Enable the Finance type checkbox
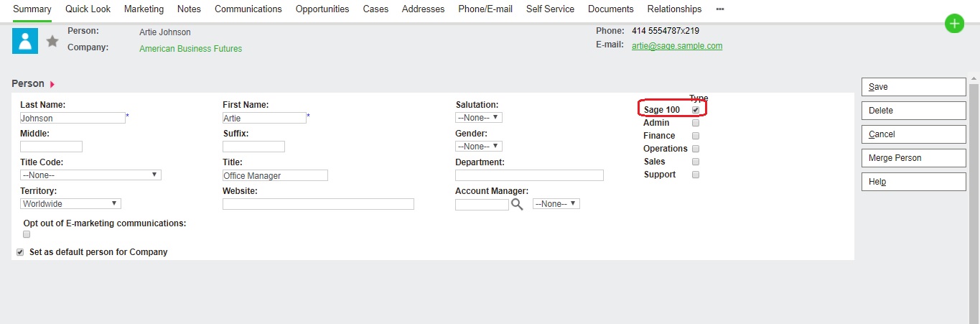 pos(696,136)
